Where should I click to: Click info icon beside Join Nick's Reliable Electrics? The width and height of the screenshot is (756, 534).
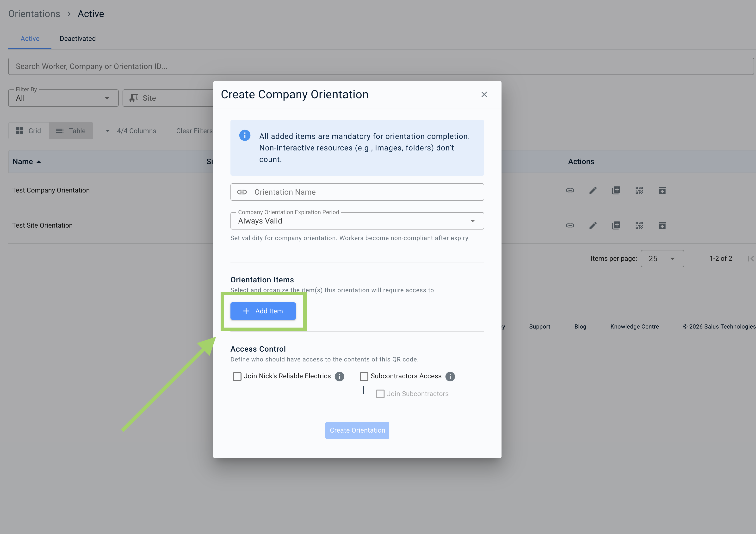click(339, 376)
